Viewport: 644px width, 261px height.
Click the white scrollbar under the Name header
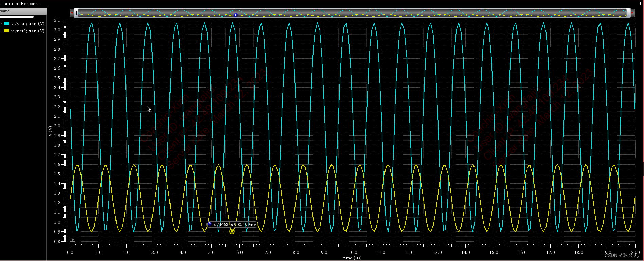pyautogui.click(x=17, y=17)
